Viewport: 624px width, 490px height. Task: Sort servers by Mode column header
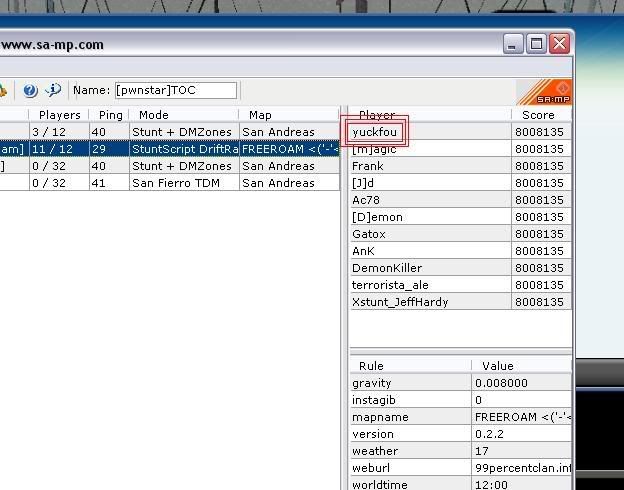click(153, 115)
